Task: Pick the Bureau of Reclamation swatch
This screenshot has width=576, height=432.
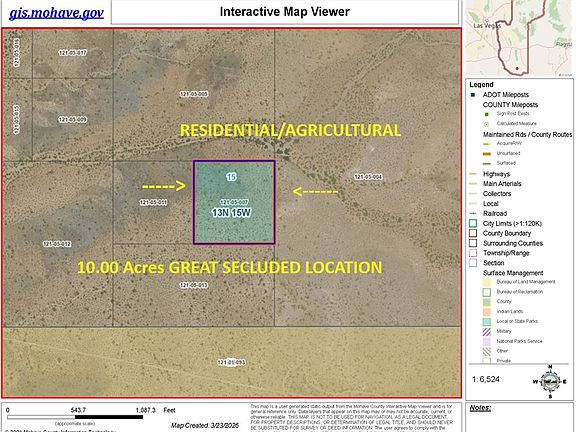Action: 487,292
